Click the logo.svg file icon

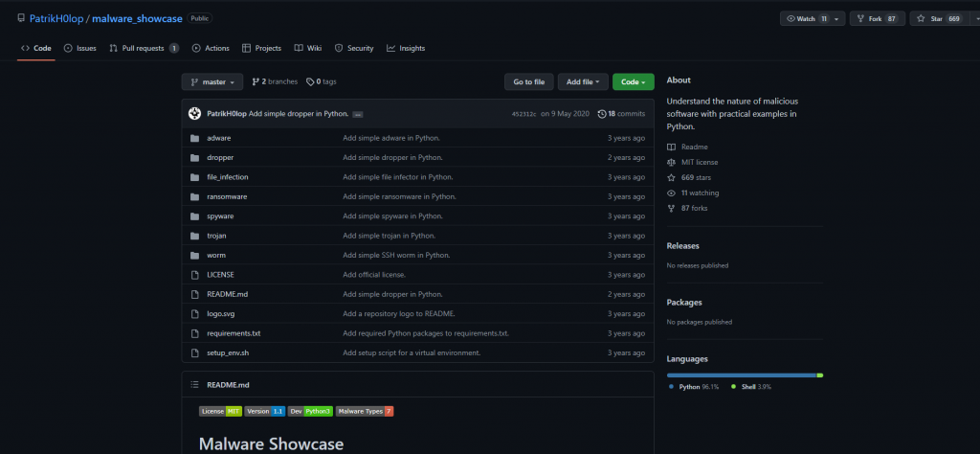click(194, 314)
